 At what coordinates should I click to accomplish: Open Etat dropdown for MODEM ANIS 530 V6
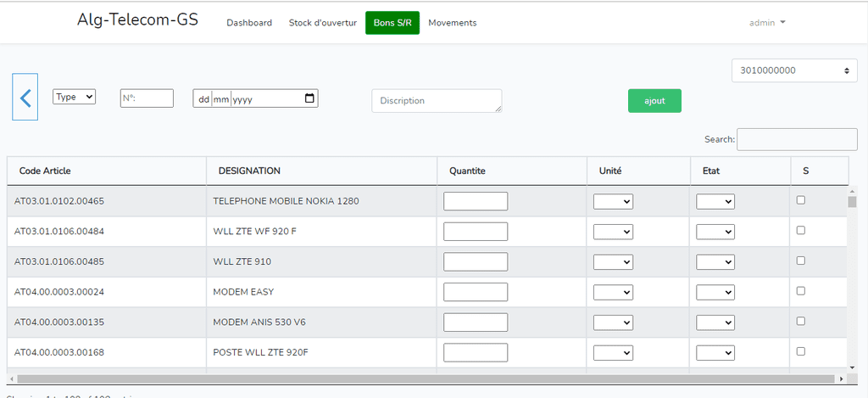point(715,322)
